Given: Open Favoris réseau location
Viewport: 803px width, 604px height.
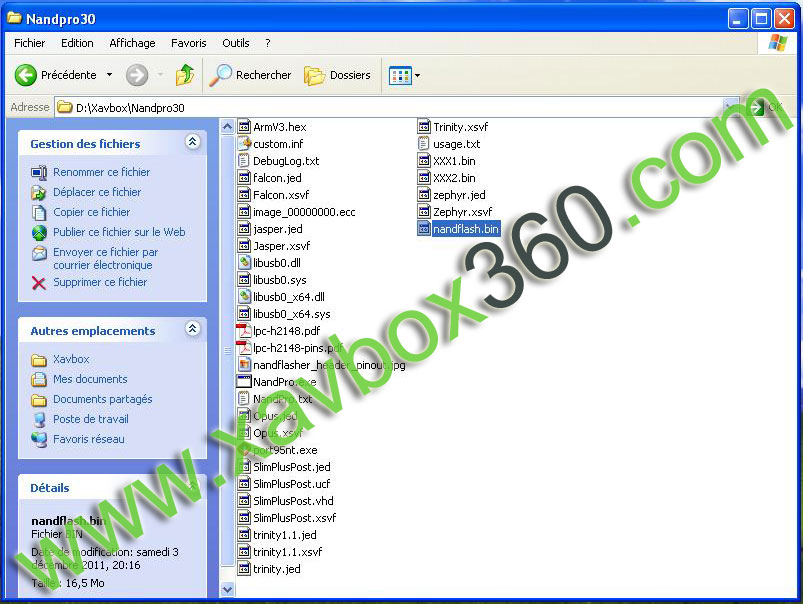Looking at the screenshot, I should (x=89, y=439).
